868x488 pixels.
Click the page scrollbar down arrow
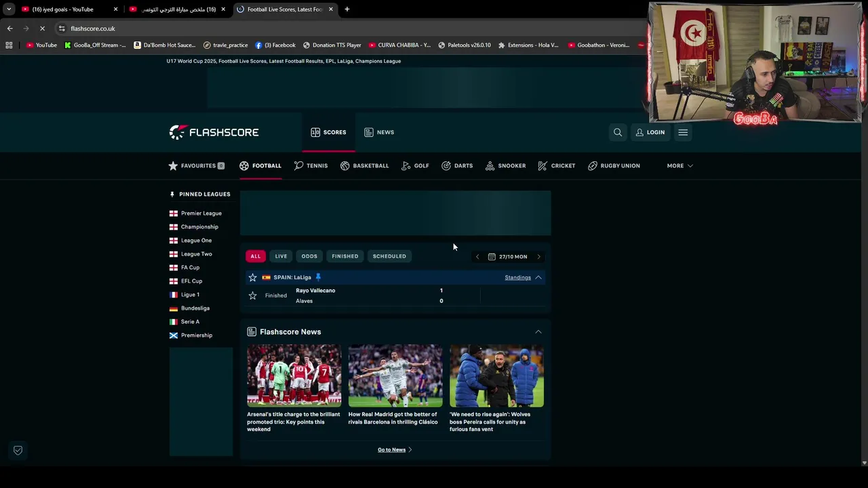[x=864, y=463]
